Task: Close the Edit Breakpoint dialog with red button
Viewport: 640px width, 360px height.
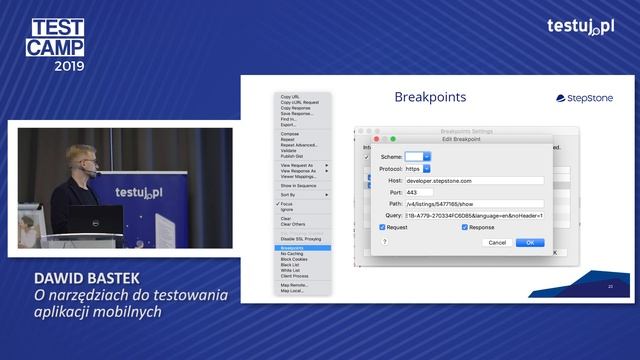Action: point(376,139)
